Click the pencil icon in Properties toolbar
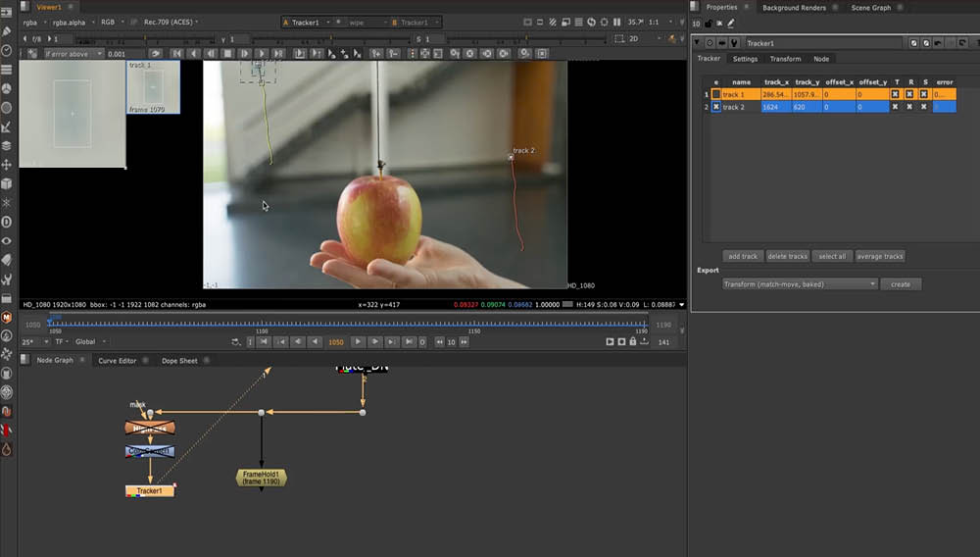This screenshot has width=980, height=557. 730,24
